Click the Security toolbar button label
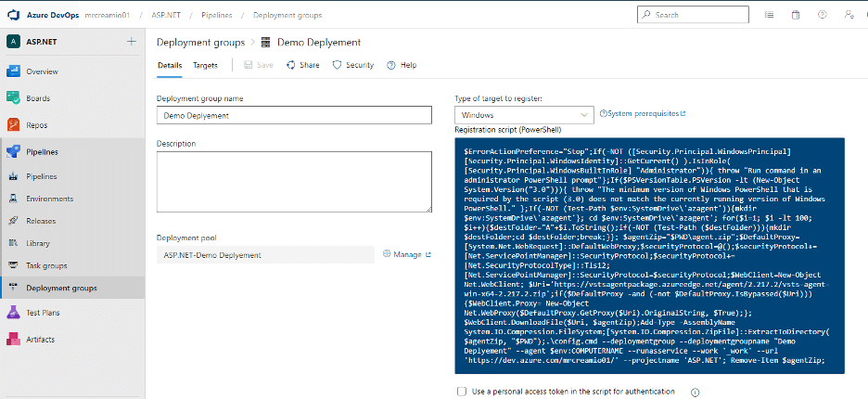The width and height of the screenshot is (868, 399). pos(360,65)
